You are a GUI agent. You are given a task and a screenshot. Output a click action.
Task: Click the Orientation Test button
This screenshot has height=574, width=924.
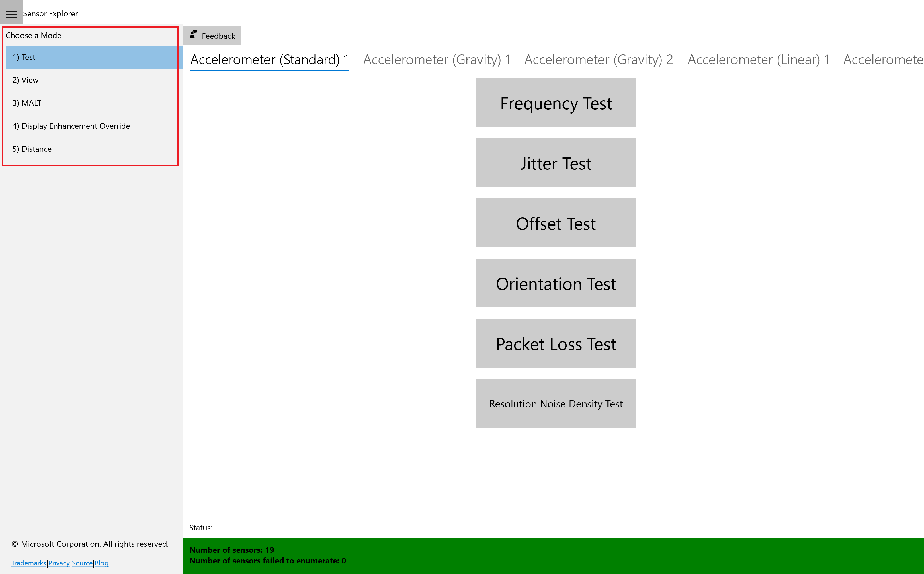pyautogui.click(x=556, y=283)
